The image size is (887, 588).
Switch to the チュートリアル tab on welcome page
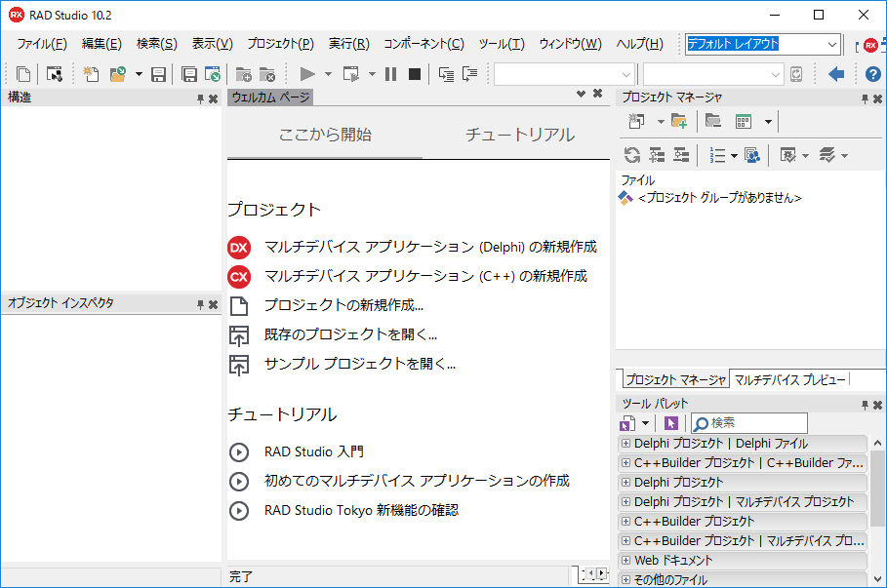pyautogui.click(x=520, y=135)
